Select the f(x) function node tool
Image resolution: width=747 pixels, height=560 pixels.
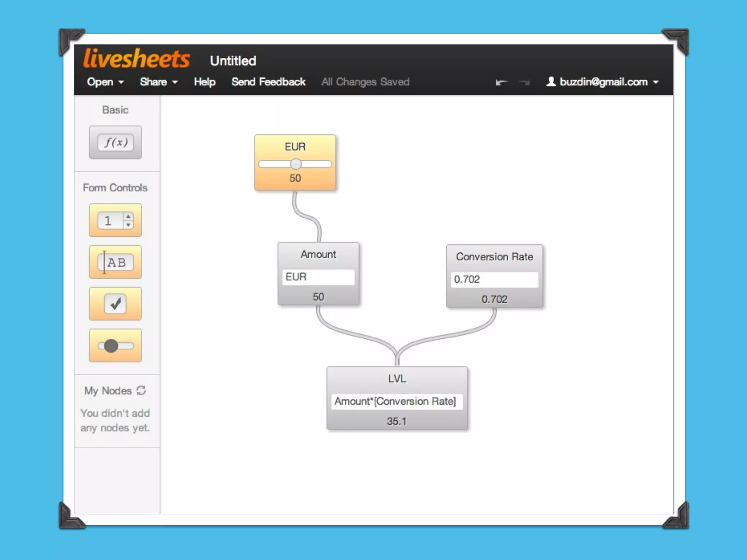115,142
